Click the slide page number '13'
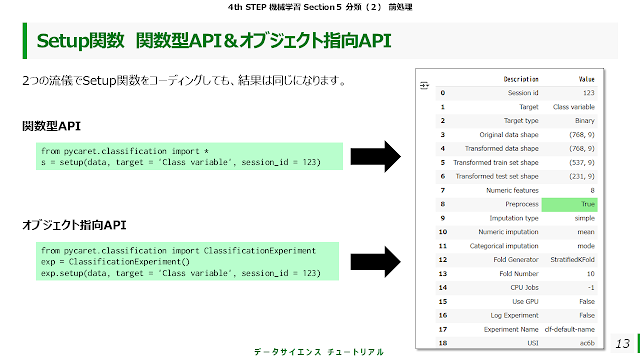The height and width of the screenshot is (360, 640). 623,344
